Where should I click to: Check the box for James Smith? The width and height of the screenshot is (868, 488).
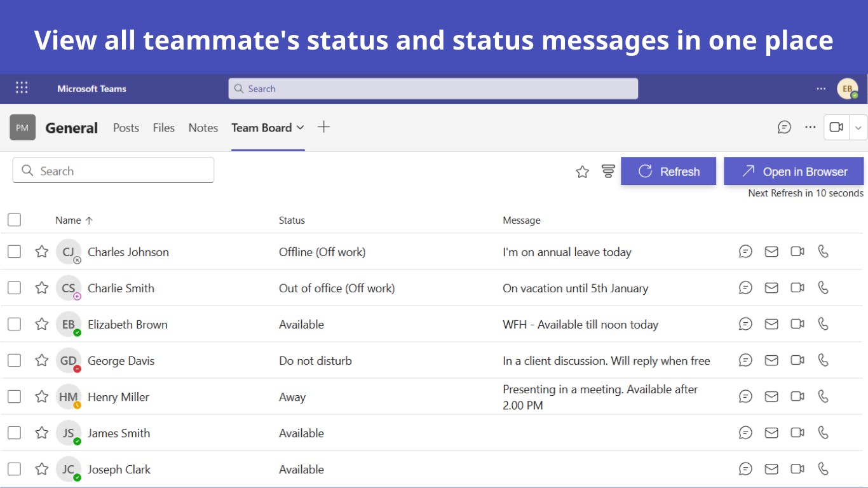click(14, 433)
